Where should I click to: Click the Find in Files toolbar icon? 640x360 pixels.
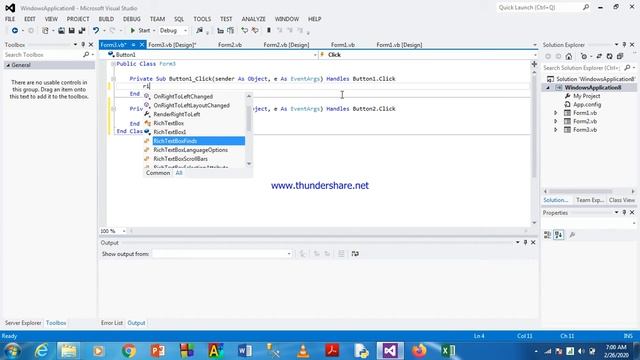pos(199,31)
